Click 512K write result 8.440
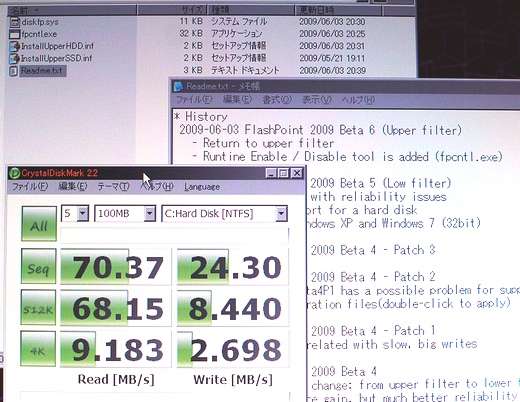This screenshot has width=520, height=402. [233, 308]
